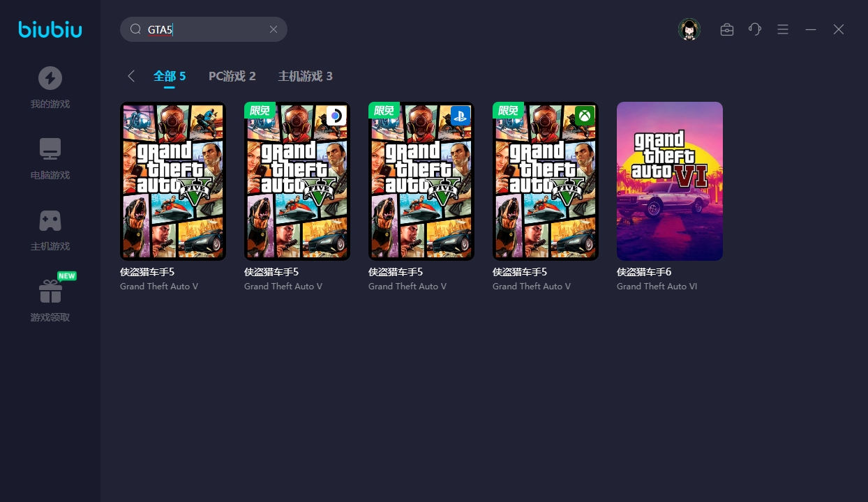The height and width of the screenshot is (502, 868).
Task: Click the 侠盗猎车手6 title text
Action: pyautogui.click(x=643, y=272)
